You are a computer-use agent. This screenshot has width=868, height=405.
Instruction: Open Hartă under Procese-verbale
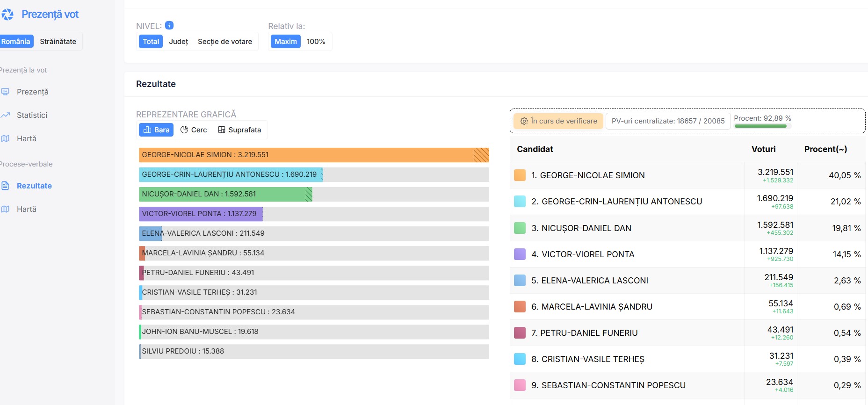coord(26,209)
